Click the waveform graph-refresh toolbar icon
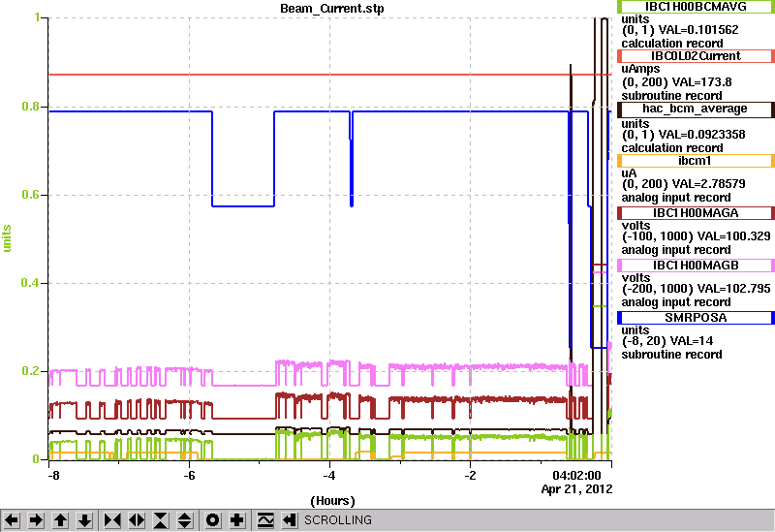The image size is (775, 532). [x=265, y=520]
